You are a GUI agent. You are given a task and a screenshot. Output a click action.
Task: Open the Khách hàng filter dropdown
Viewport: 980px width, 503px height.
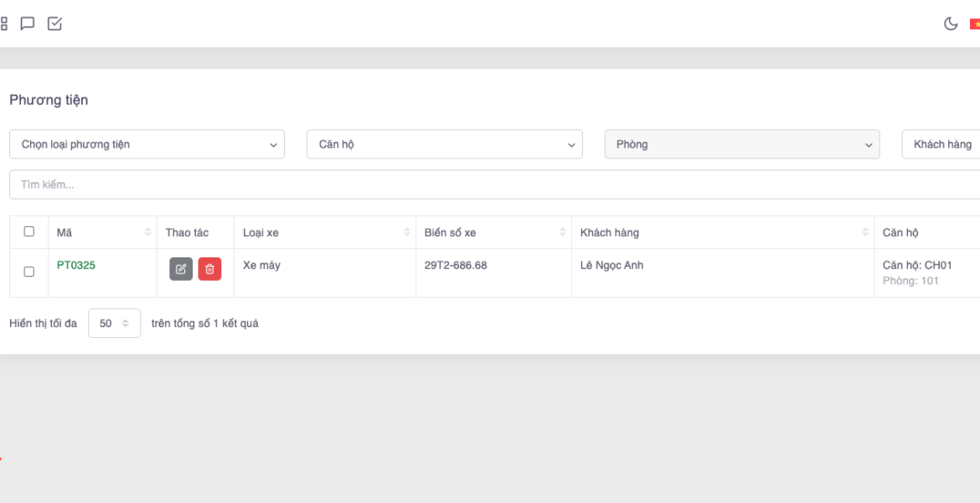(942, 144)
